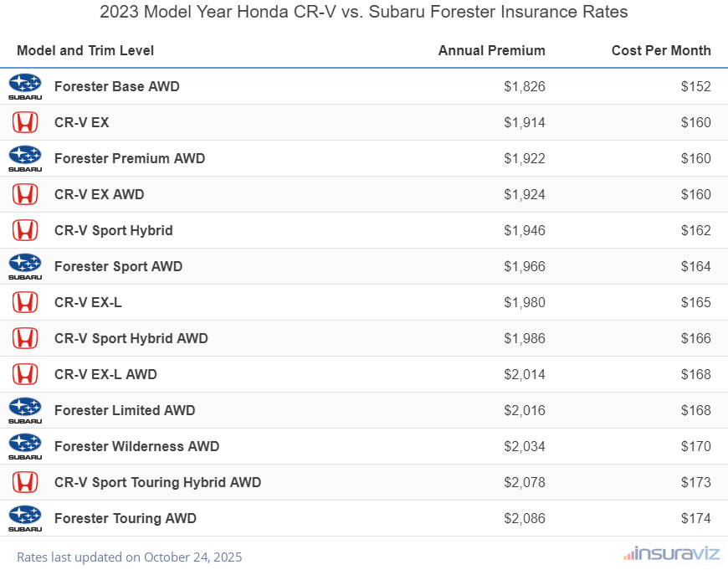
Task: Click the Honda logo for CR-V Sport Touring Hybrid AWD
Action: pos(25,482)
